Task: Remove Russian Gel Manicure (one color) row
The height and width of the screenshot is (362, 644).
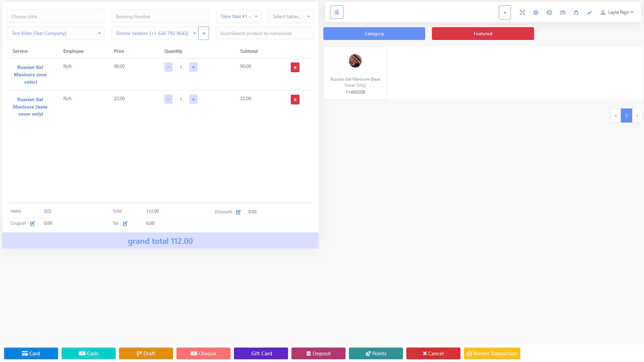Action: click(295, 67)
